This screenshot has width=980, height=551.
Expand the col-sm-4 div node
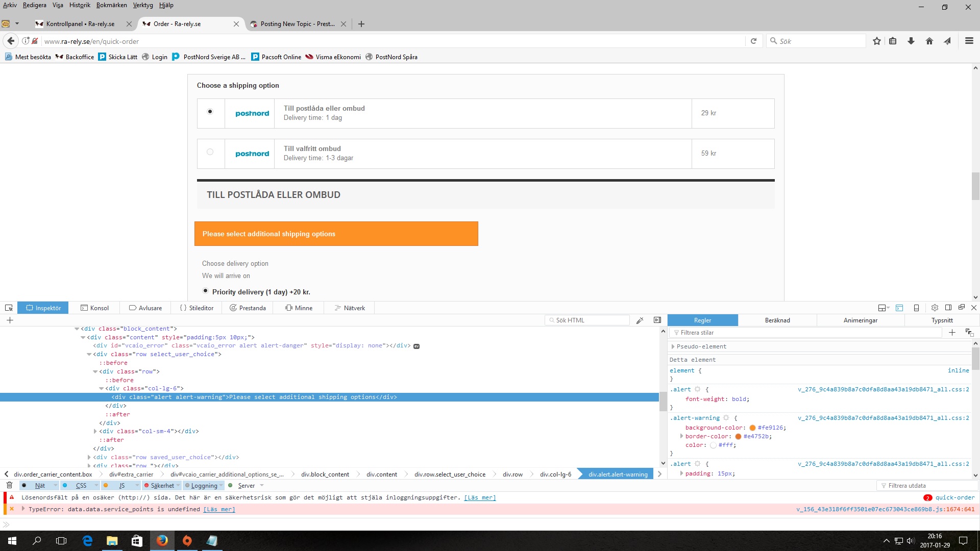pyautogui.click(x=95, y=431)
